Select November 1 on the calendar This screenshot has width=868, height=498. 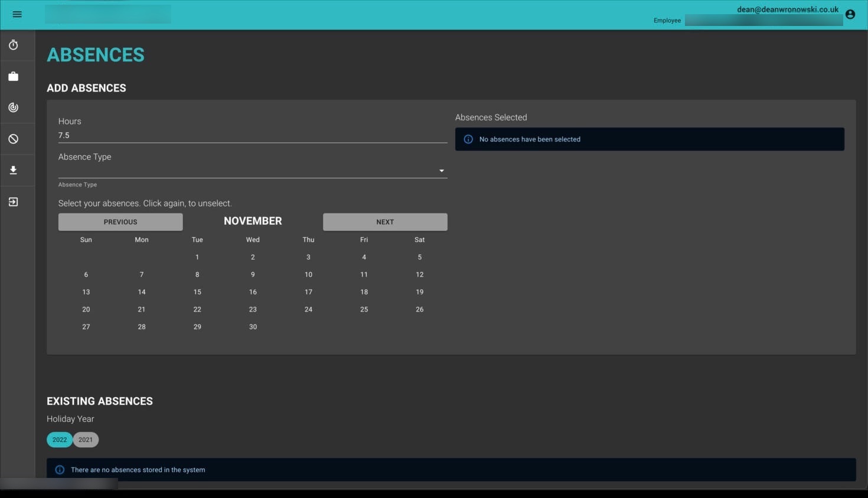(197, 257)
